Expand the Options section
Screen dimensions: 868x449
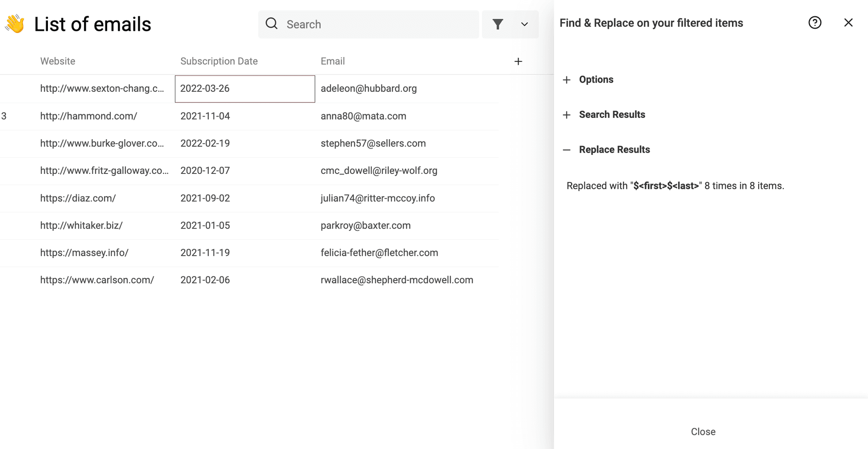[x=596, y=80]
